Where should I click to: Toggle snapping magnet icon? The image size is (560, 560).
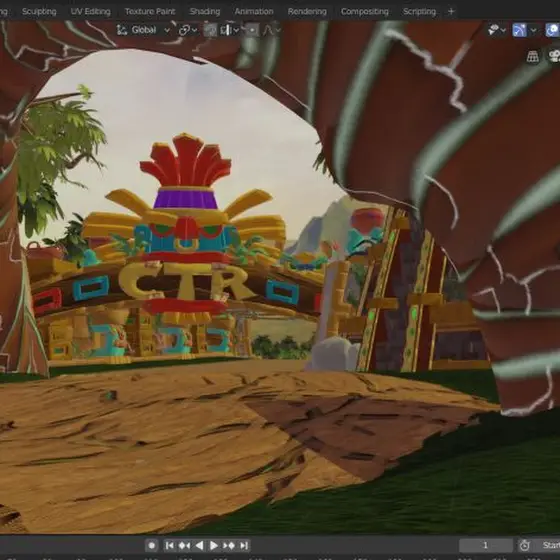point(210,30)
